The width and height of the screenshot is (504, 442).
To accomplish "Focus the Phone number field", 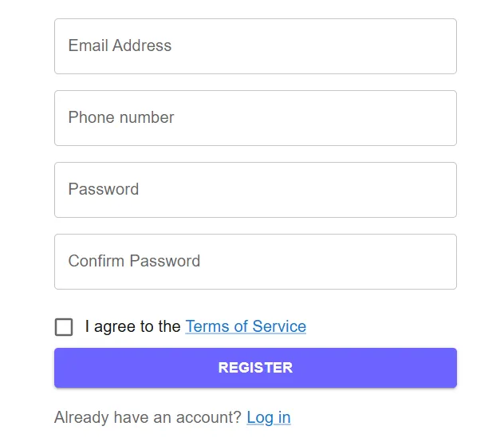I will point(255,118).
